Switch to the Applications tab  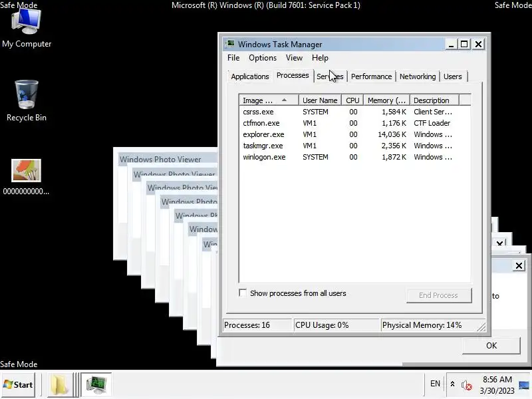250,76
